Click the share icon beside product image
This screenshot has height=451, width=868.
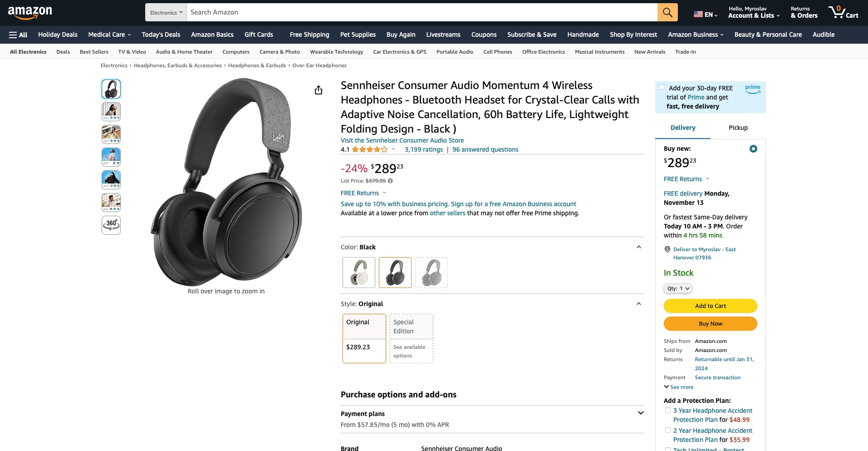[319, 90]
